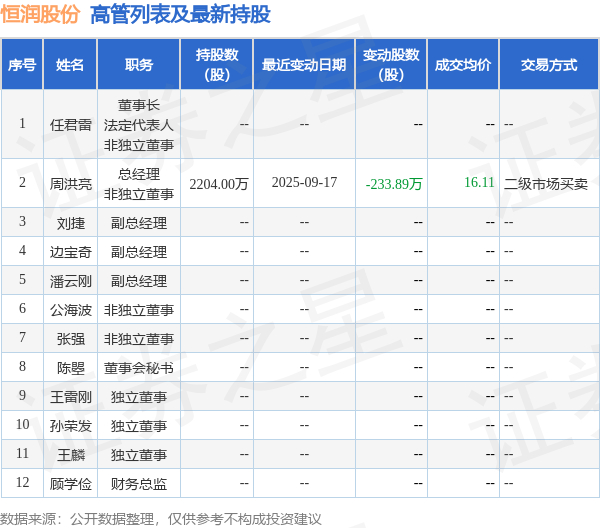The width and height of the screenshot is (600, 528).
Task: Click the name 王麟
Action: [70, 455]
